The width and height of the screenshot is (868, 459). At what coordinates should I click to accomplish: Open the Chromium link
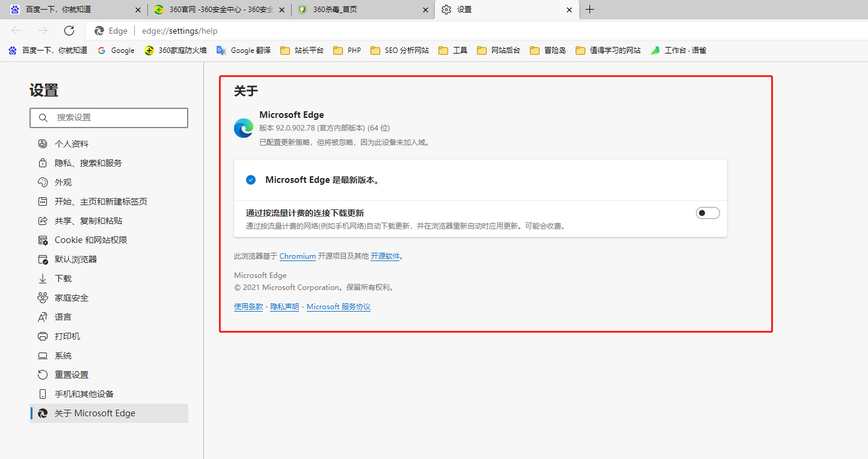click(x=297, y=256)
